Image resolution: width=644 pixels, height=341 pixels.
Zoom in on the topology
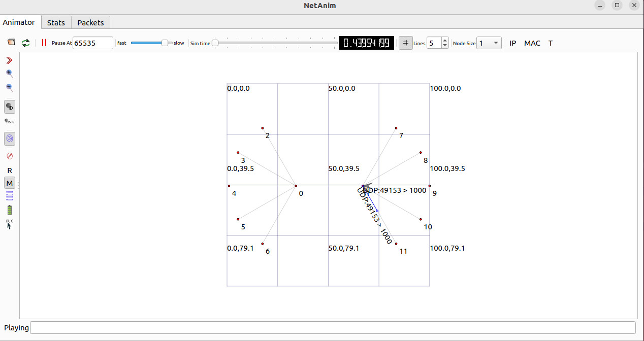9,74
